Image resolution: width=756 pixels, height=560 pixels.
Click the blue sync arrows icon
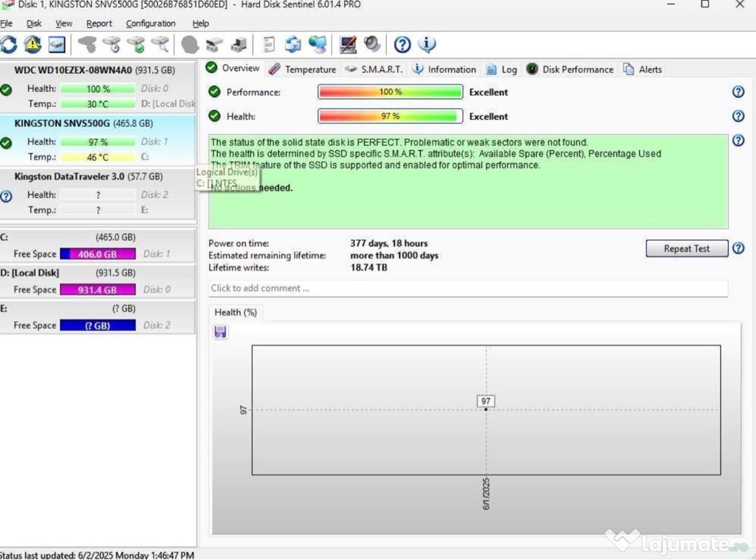(292, 45)
